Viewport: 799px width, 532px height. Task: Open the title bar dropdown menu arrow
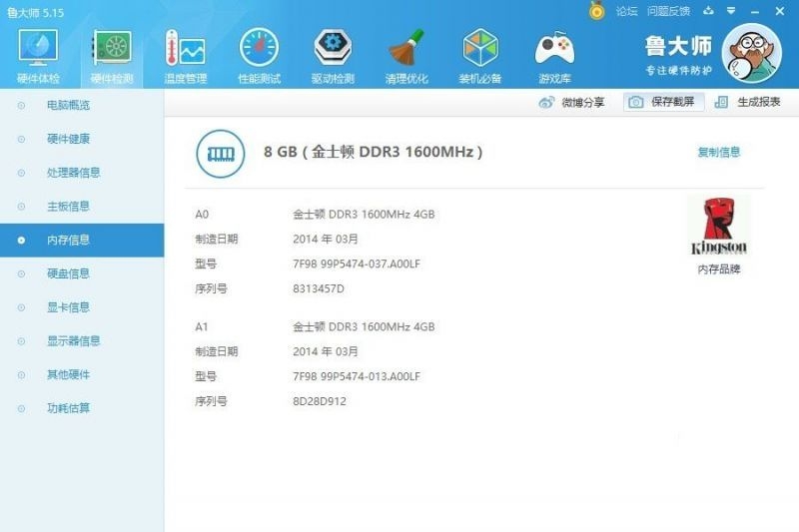pos(731,11)
